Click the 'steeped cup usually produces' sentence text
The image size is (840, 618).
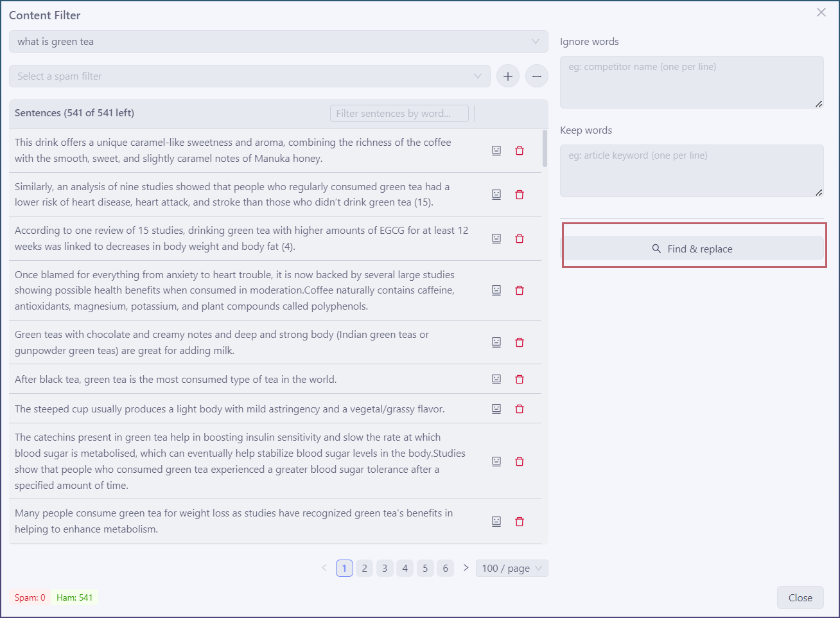click(229, 409)
